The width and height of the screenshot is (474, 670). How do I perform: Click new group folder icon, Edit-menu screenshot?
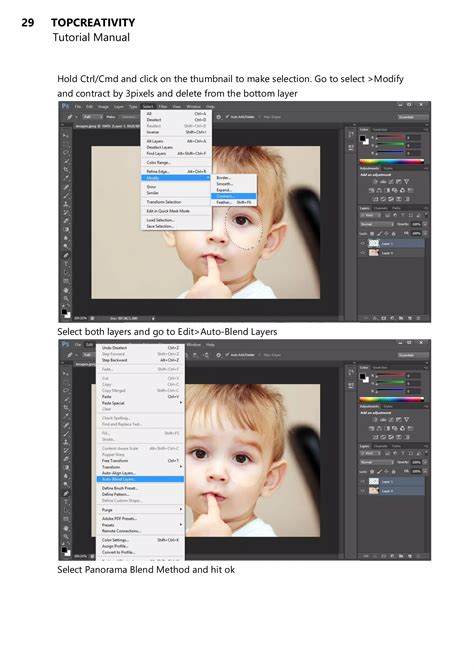click(401, 556)
